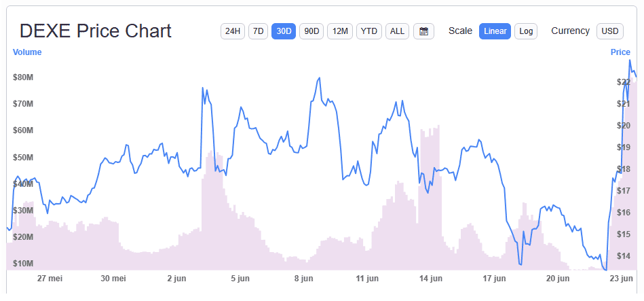This screenshot has height=301, width=644.
Task: Click the $22 price axis tick
Action: (x=623, y=82)
